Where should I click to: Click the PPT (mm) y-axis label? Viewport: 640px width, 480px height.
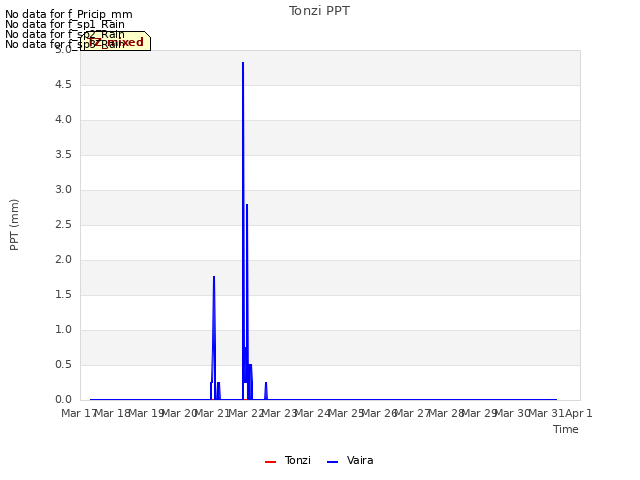point(14,225)
